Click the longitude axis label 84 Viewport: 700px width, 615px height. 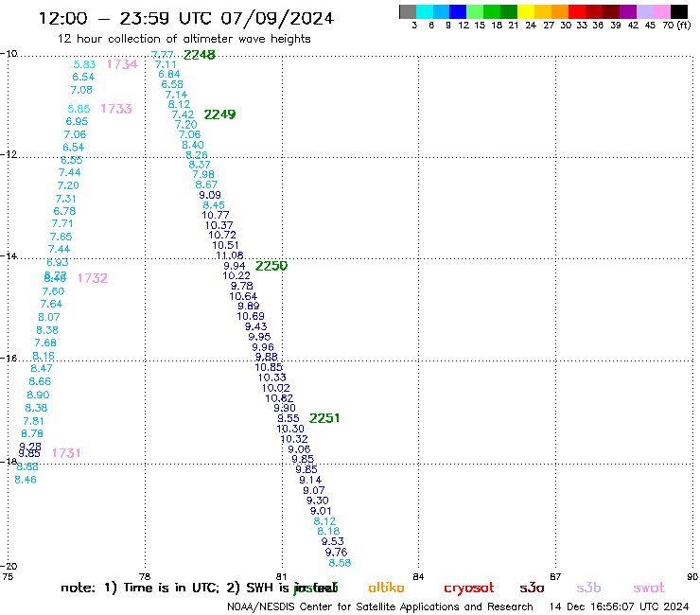point(418,576)
